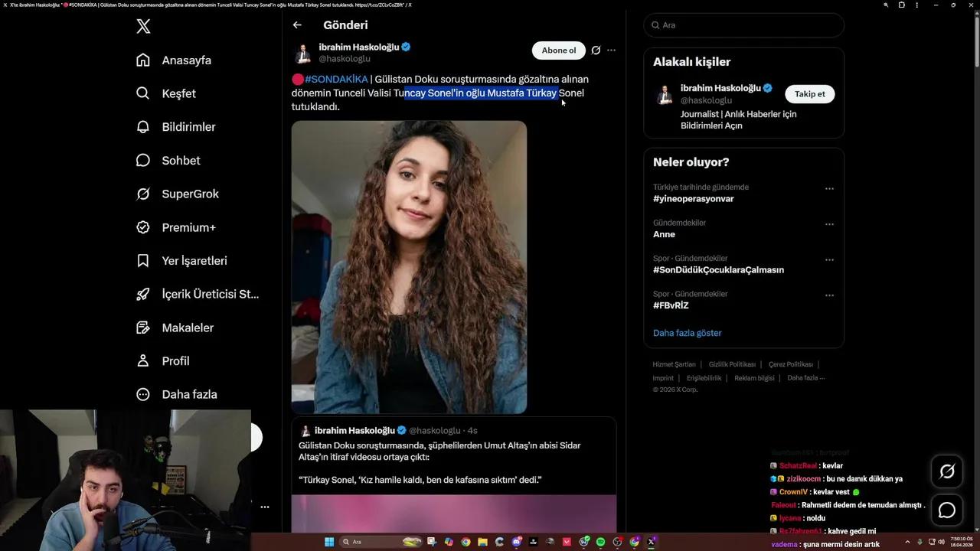This screenshot has height=551, width=980.
Task: Click the page scrollbar down arrow
Action: click(x=975, y=529)
